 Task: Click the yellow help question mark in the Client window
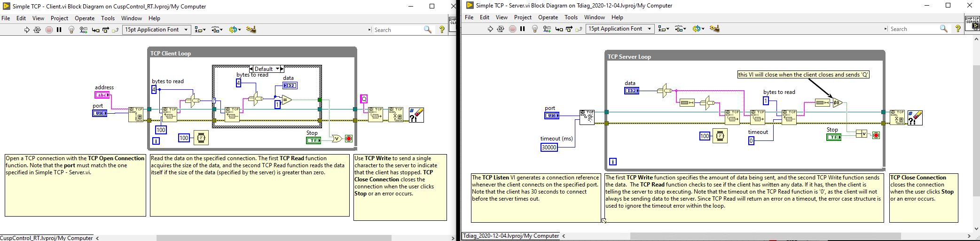coord(441,30)
